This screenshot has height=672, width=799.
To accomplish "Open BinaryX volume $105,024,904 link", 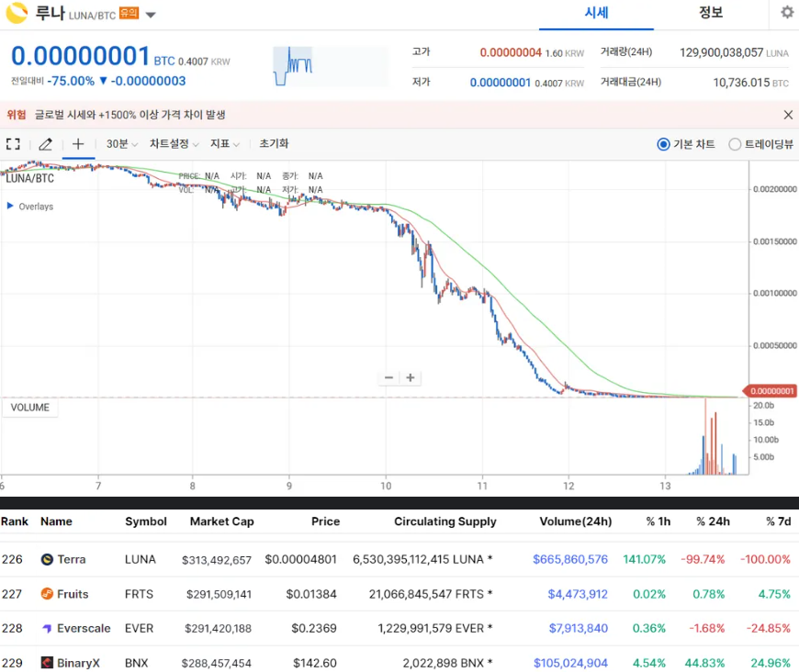I will (570, 663).
